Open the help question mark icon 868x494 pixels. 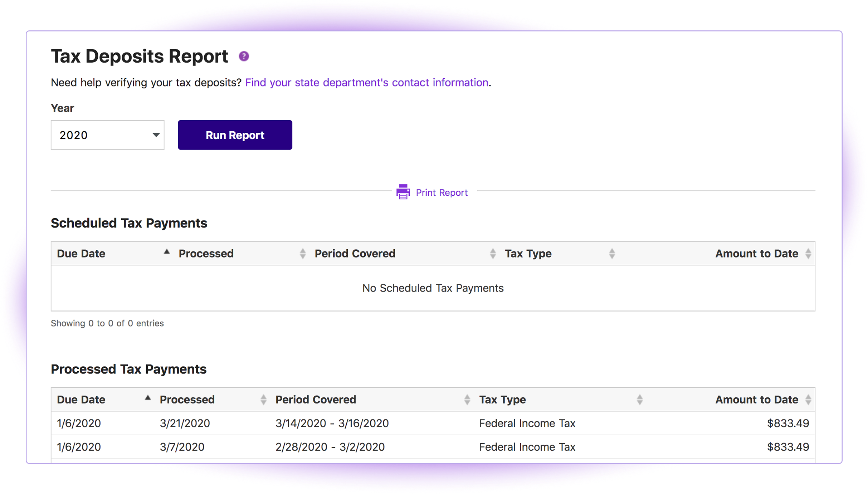pos(244,56)
